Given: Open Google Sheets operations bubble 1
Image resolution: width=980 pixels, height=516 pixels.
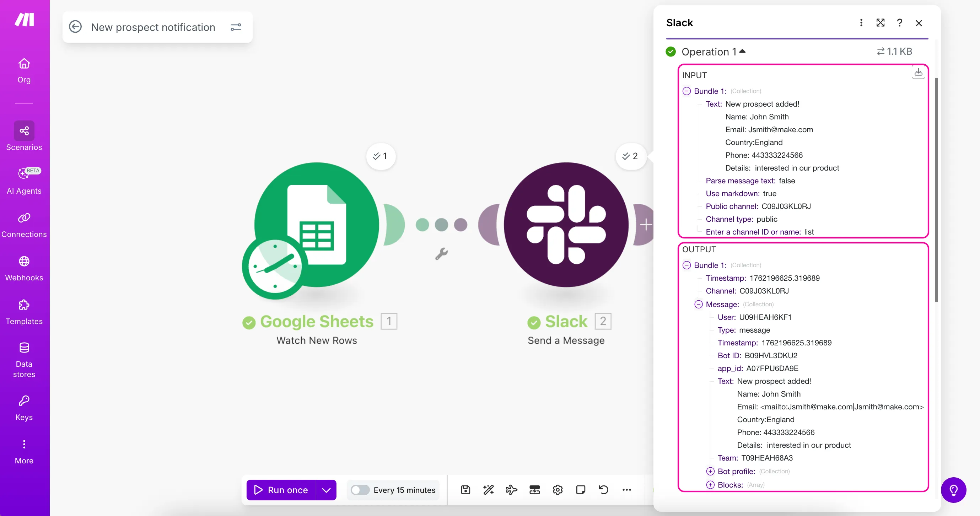Looking at the screenshot, I should click(x=381, y=156).
